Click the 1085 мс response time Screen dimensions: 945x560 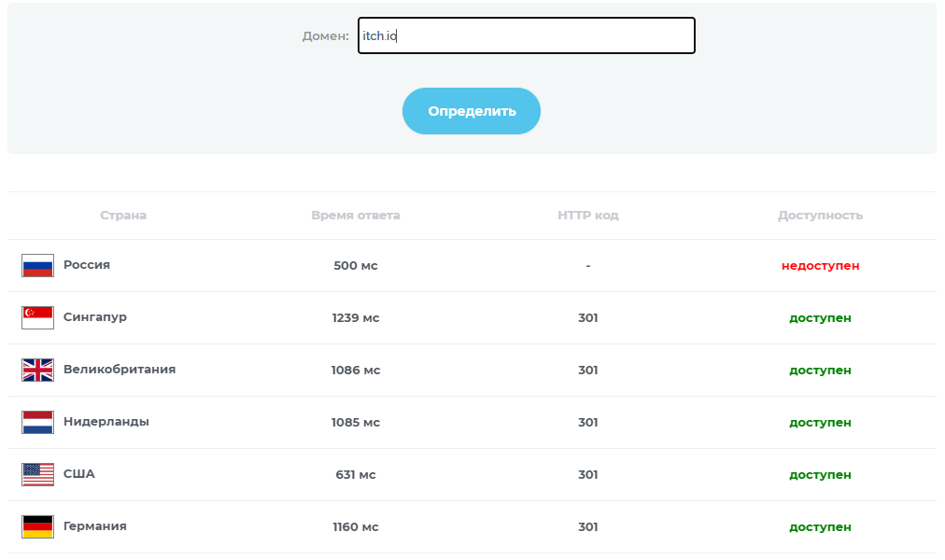coord(356,423)
